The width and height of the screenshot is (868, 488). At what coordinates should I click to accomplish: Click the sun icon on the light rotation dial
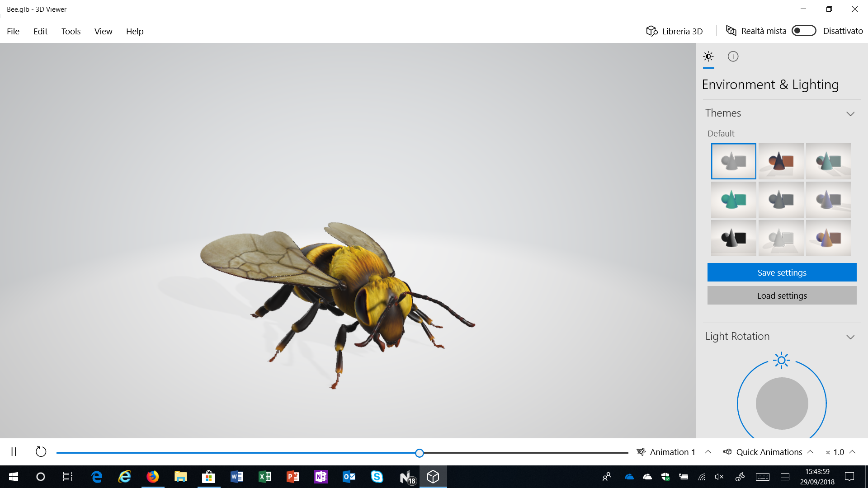(x=781, y=361)
